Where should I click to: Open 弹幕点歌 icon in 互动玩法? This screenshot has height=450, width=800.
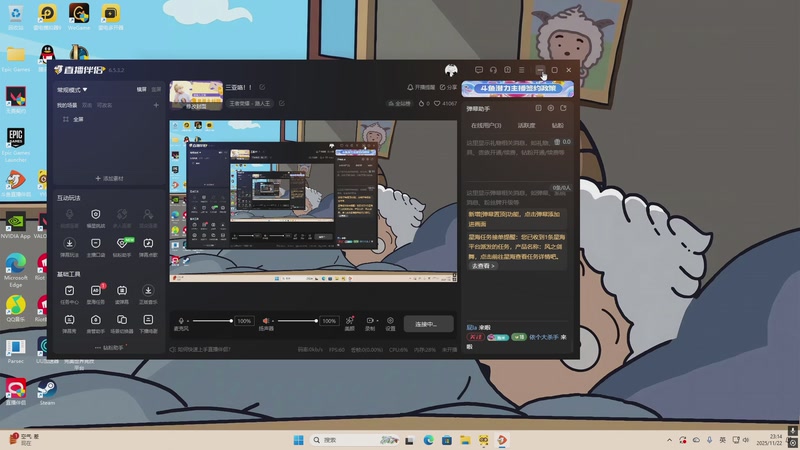148,243
